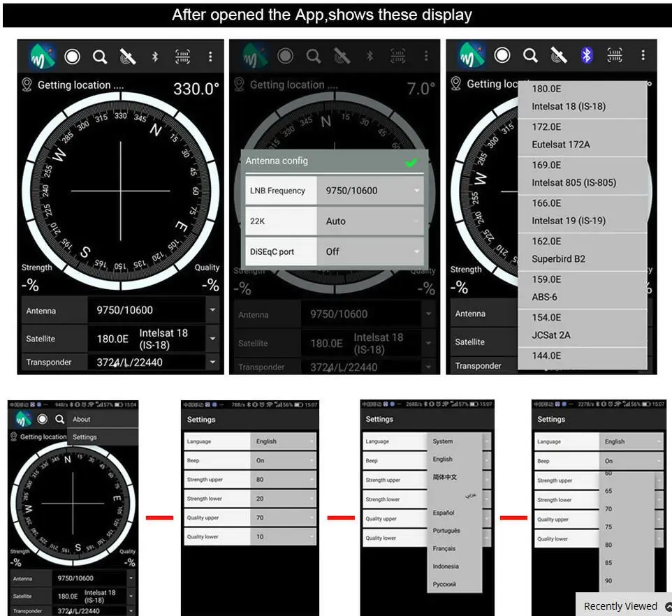Tap the blue Bluetooth icon in third phone screen
The height and width of the screenshot is (616, 672).
pyautogui.click(x=587, y=55)
